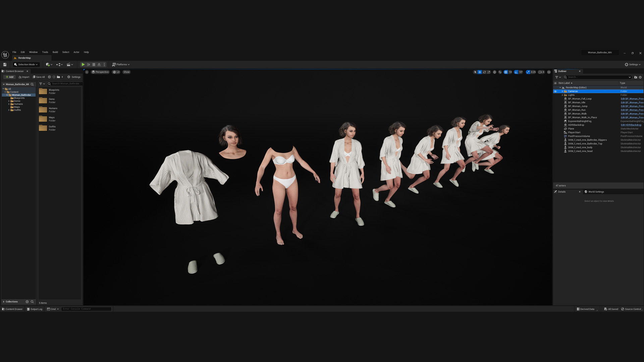The width and height of the screenshot is (644, 362).
Task: Choose the translate move gizmo tool
Action: coord(480,72)
